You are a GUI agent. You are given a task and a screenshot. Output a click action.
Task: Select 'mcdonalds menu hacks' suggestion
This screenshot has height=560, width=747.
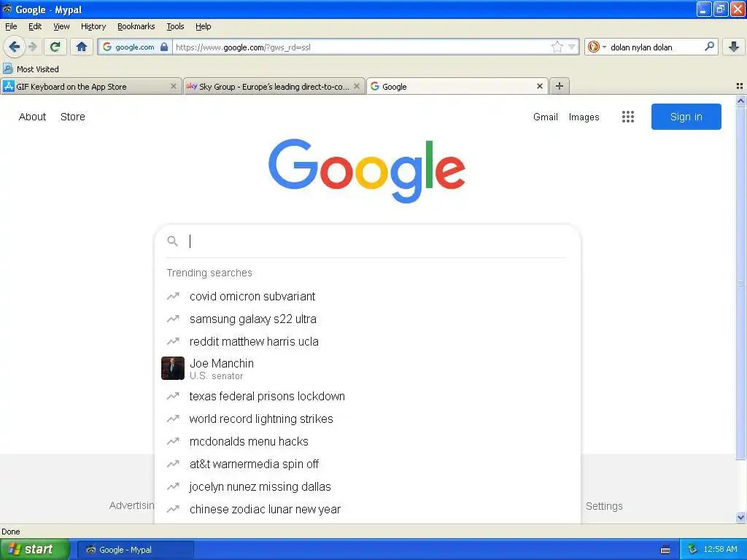pos(368,441)
